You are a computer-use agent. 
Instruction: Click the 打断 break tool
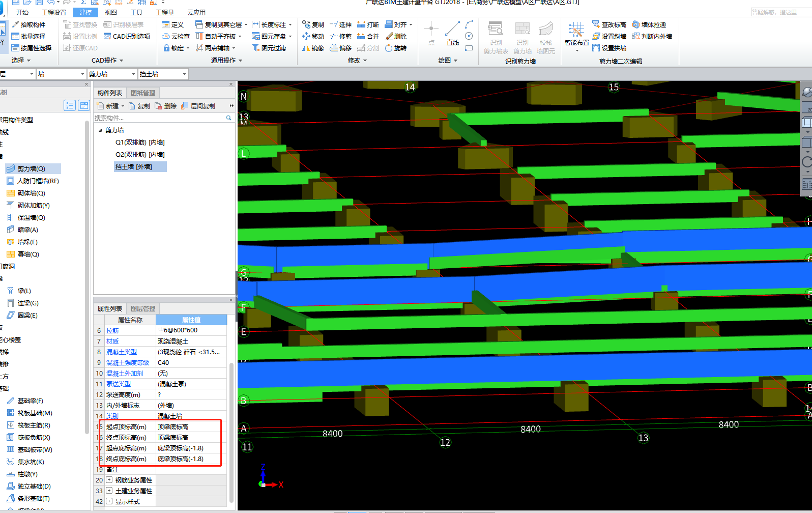(368, 24)
